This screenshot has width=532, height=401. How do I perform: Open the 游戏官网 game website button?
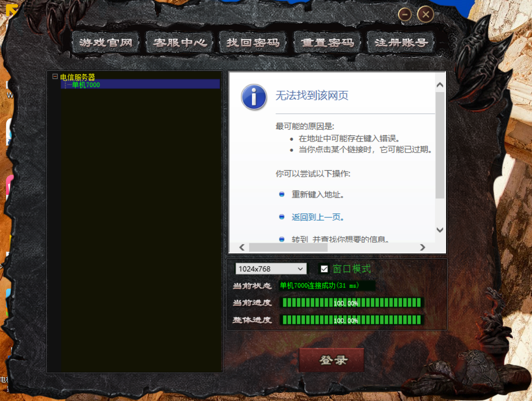coord(106,43)
